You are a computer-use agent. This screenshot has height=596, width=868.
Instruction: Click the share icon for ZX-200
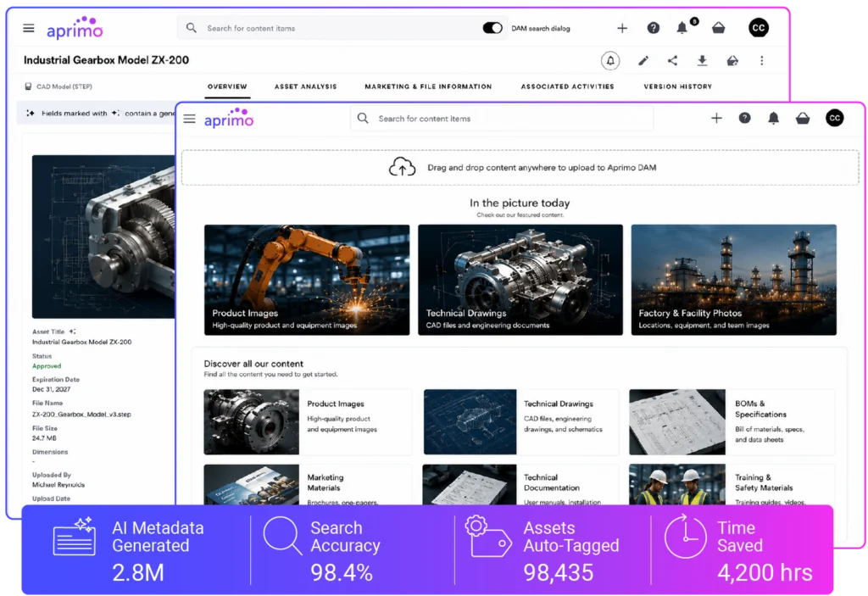[x=672, y=60]
